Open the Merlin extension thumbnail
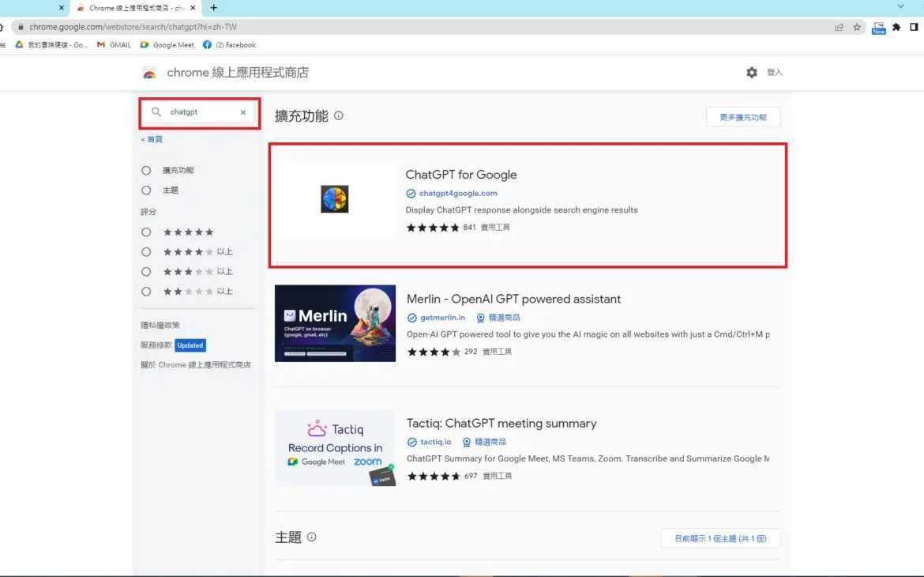The height and width of the screenshot is (577, 924). tap(335, 323)
